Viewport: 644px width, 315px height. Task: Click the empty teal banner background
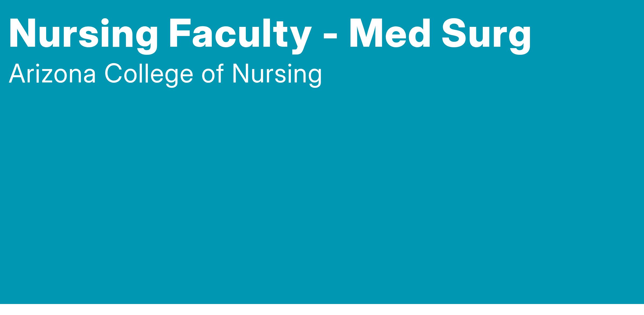coord(322,188)
